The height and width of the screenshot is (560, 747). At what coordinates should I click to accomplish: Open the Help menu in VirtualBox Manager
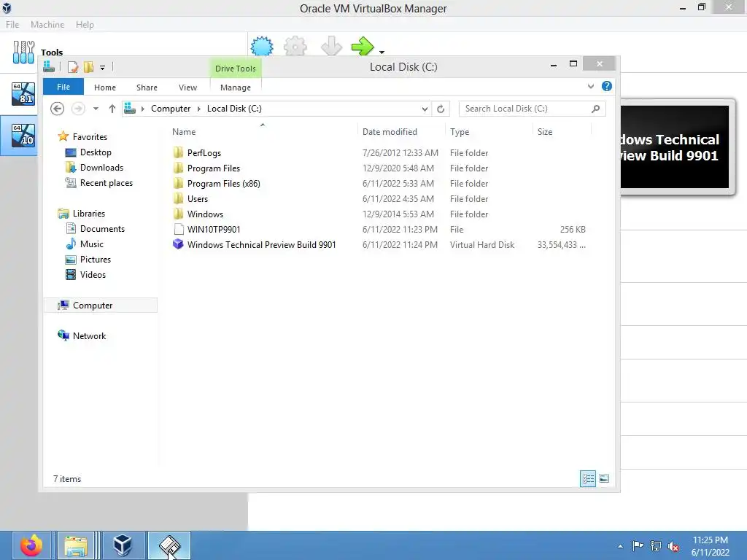point(85,24)
